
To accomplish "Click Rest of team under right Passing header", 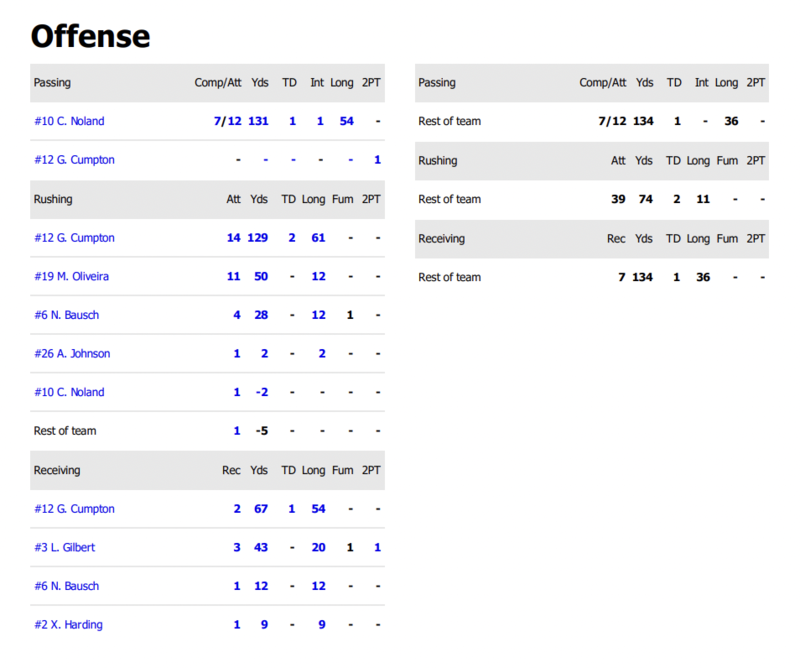I will 449,121.
